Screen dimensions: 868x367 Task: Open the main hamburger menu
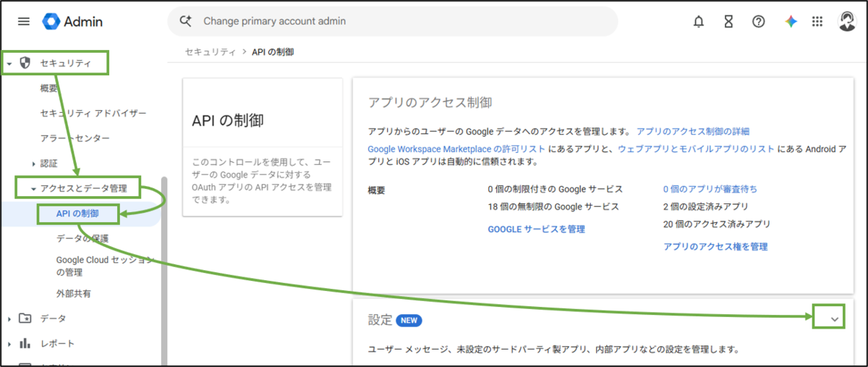click(24, 22)
